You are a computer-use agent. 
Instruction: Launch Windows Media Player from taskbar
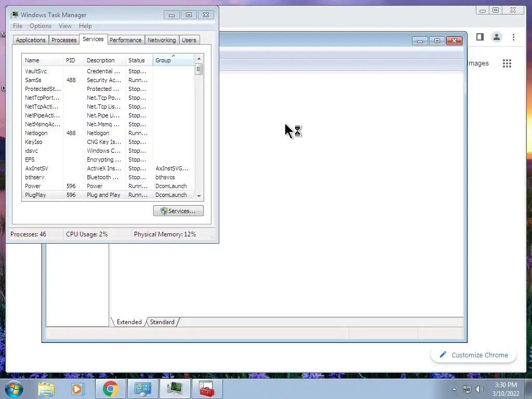pyautogui.click(x=77, y=389)
